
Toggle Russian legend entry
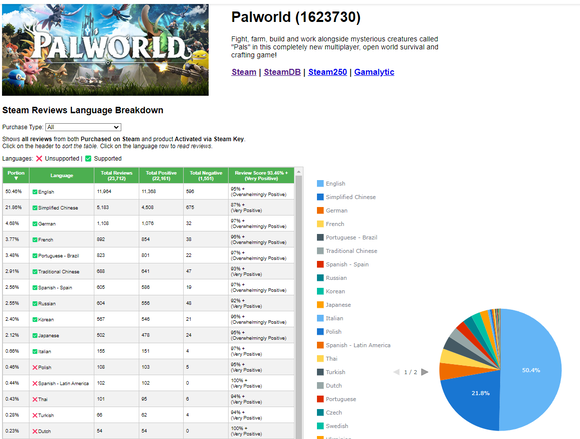coord(332,278)
